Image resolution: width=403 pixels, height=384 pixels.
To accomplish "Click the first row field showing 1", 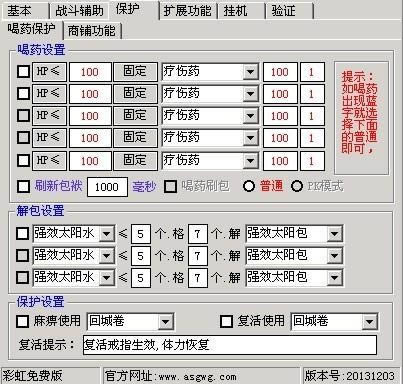I will point(312,72).
